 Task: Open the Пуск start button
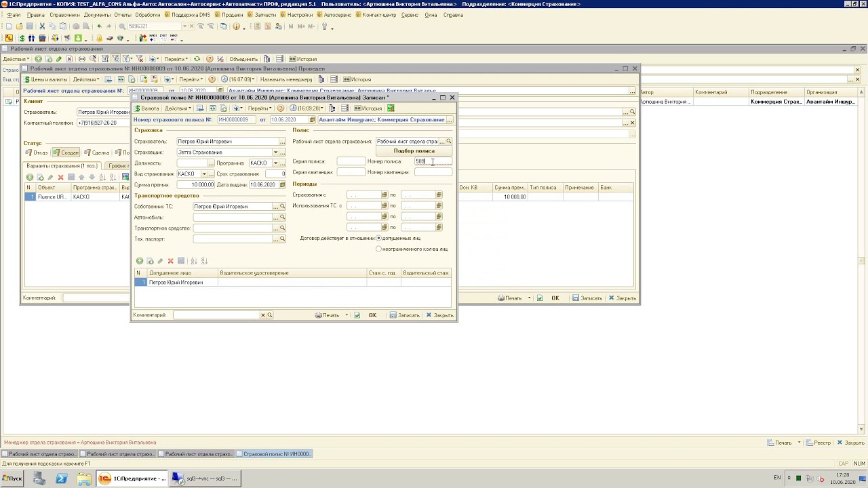tap(12, 479)
